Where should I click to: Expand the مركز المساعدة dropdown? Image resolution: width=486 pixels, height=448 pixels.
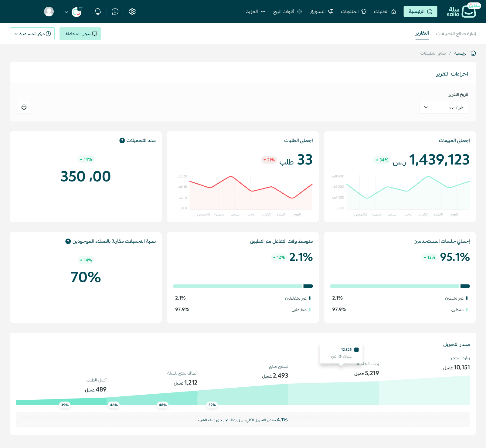tap(32, 34)
